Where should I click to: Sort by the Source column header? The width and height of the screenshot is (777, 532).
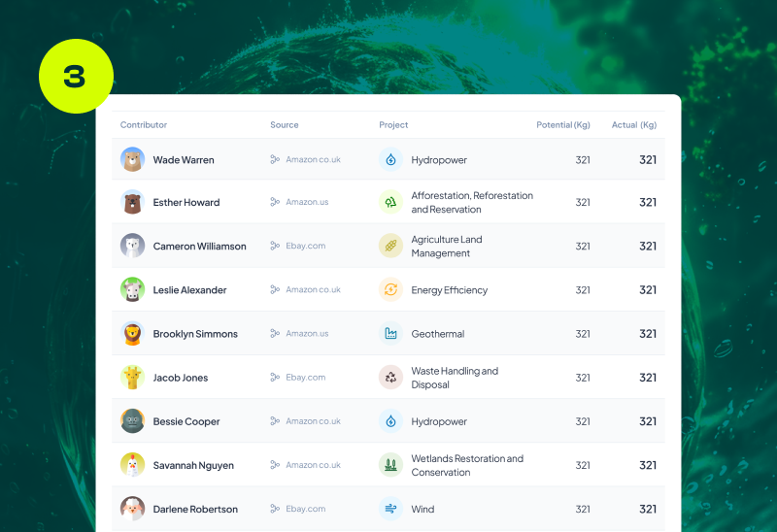[x=285, y=125]
